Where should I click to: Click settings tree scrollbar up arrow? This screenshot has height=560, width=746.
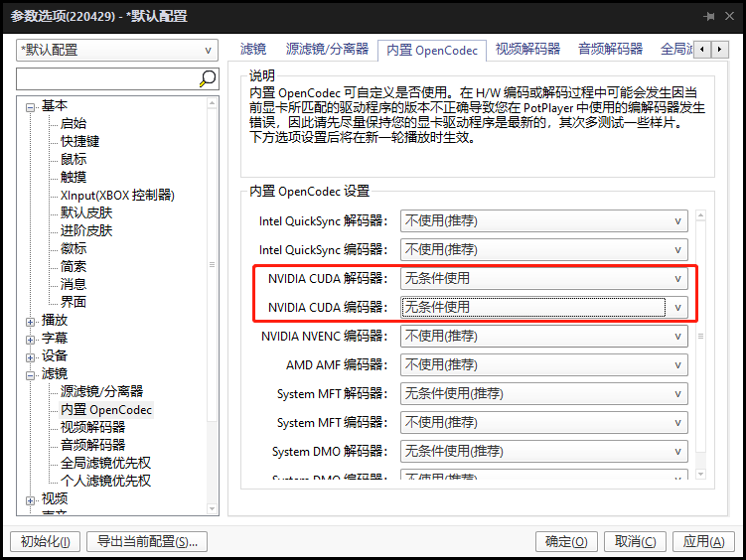[213, 102]
